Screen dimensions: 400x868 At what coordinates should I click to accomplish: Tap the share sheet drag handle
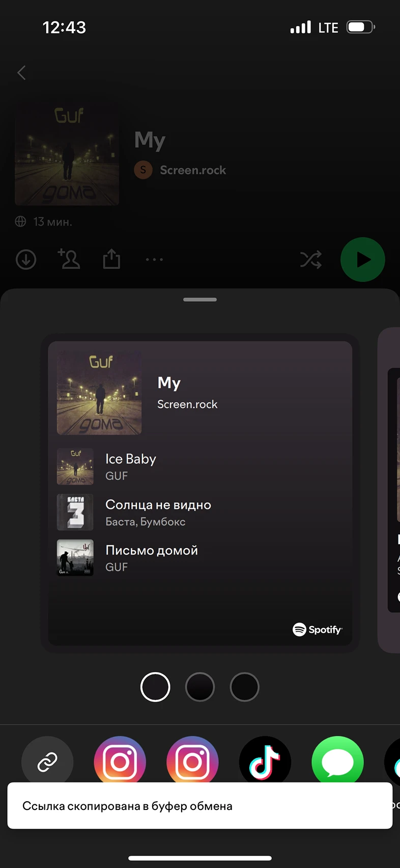pyautogui.click(x=200, y=300)
